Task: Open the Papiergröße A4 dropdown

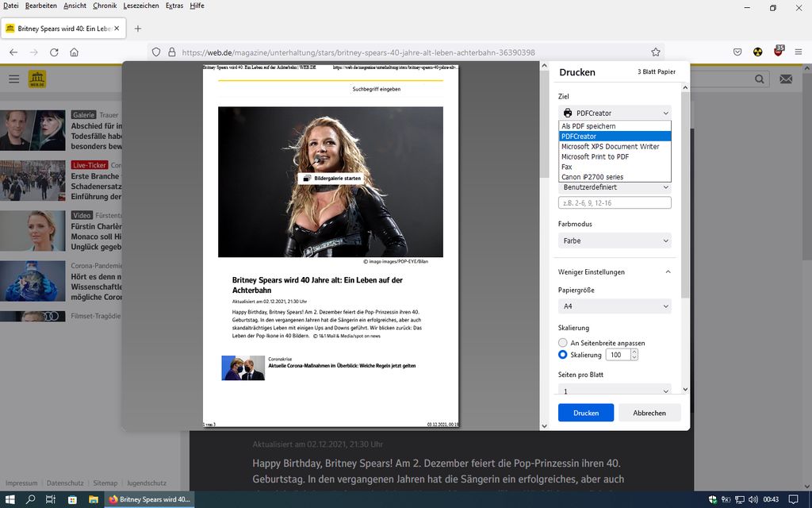Action: (x=615, y=306)
